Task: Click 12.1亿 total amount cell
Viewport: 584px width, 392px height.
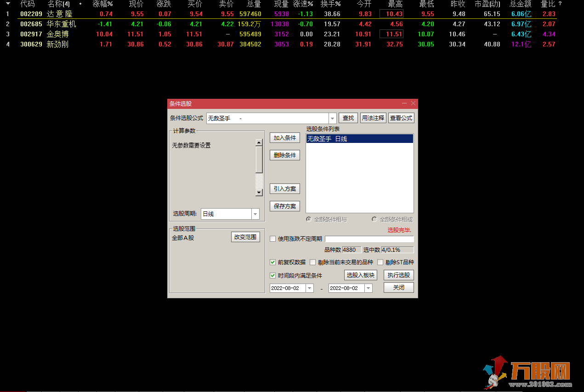Action: [521, 44]
